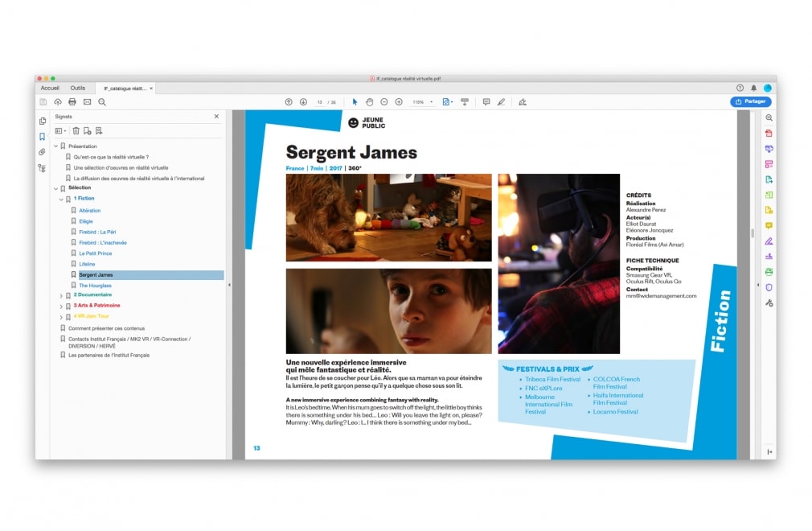Toggle the bookmarks panel icon in sidebar
This screenshot has width=812, height=531.
click(x=42, y=137)
